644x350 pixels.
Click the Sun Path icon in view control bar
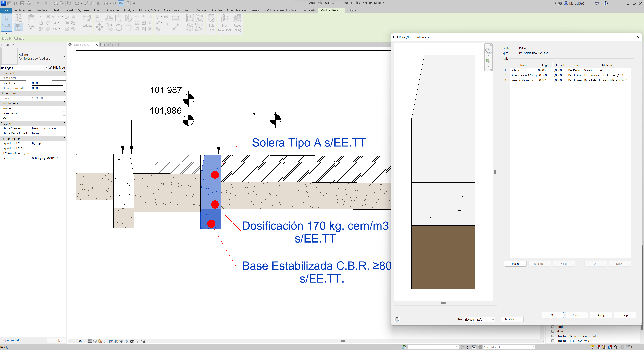[100, 341]
